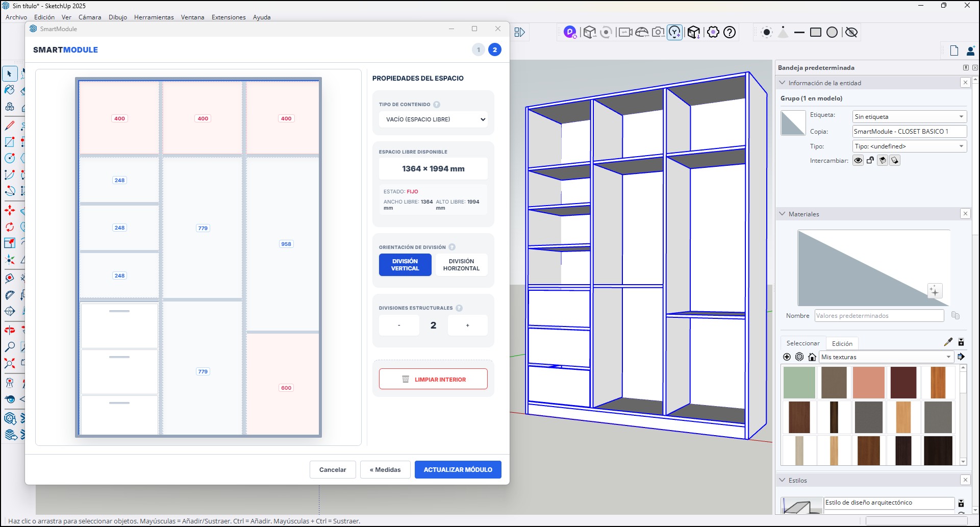This screenshot has height=527, width=980.
Task: Activate the Rotate tool
Action: click(x=10, y=227)
